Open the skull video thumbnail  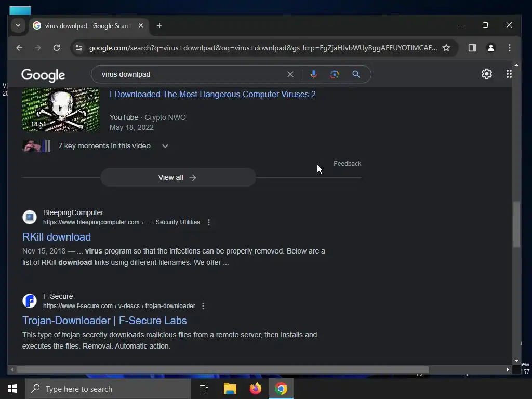(61, 110)
